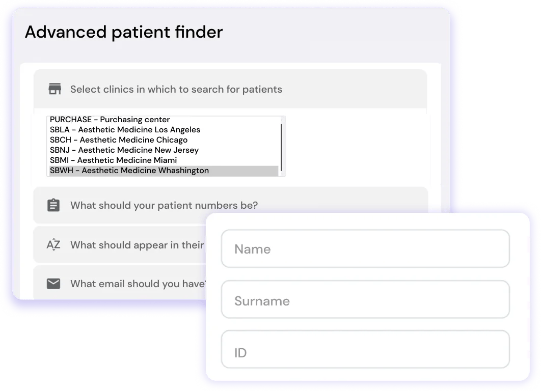The height and width of the screenshot is (392, 541).
Task: Click the Advanced patient finder heading
Action: [x=124, y=32]
